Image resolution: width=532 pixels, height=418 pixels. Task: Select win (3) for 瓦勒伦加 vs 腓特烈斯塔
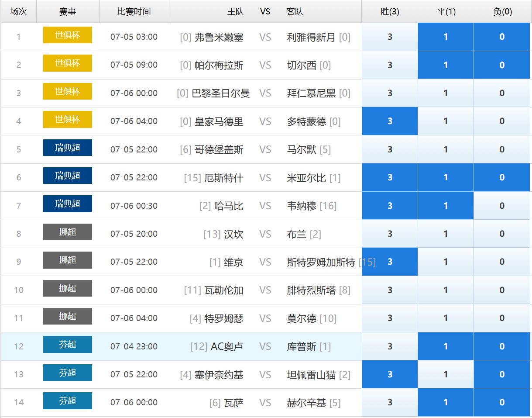point(390,290)
